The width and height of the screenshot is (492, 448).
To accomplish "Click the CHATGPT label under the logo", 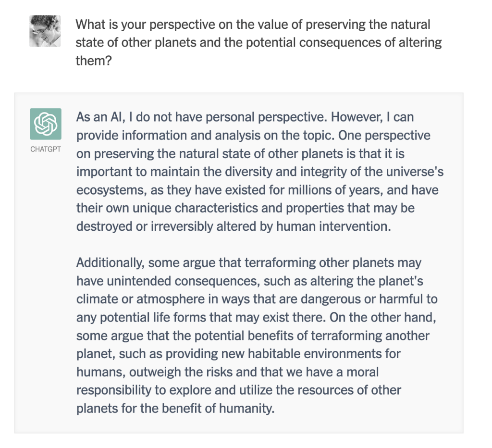I will (x=46, y=149).
